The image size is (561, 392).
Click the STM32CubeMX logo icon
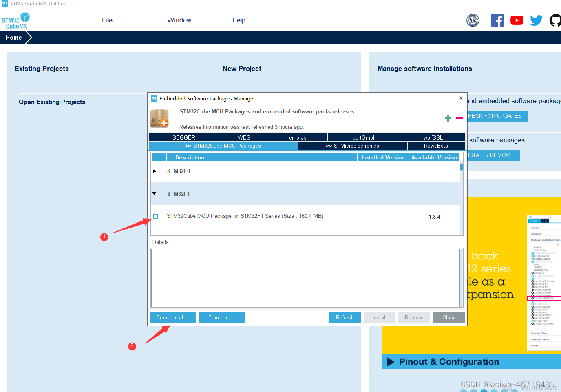16,21
